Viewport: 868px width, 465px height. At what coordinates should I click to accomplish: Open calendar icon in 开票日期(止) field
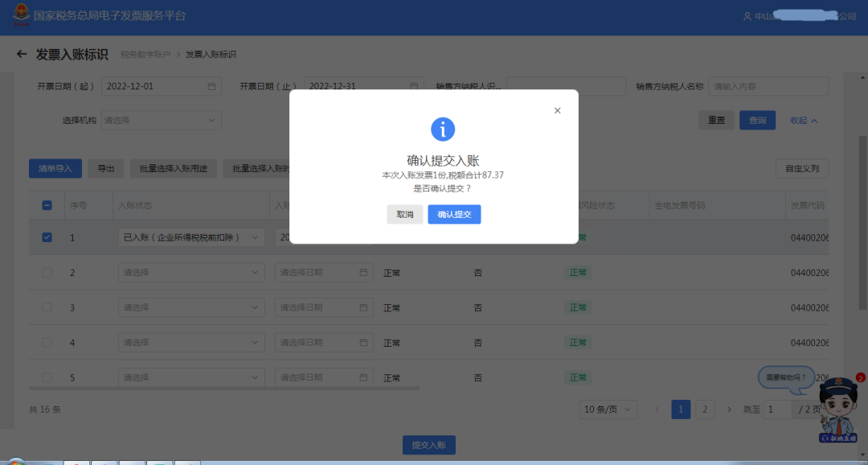pos(414,86)
